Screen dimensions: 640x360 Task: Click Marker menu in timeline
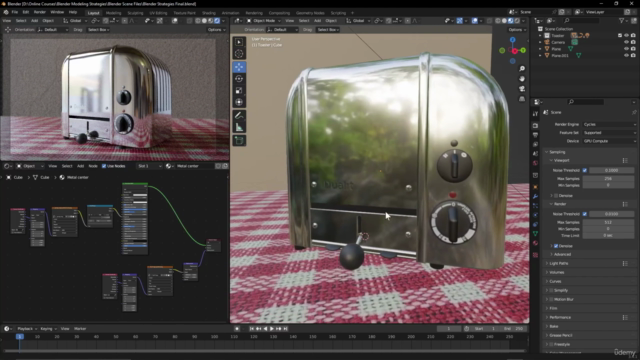pos(80,329)
